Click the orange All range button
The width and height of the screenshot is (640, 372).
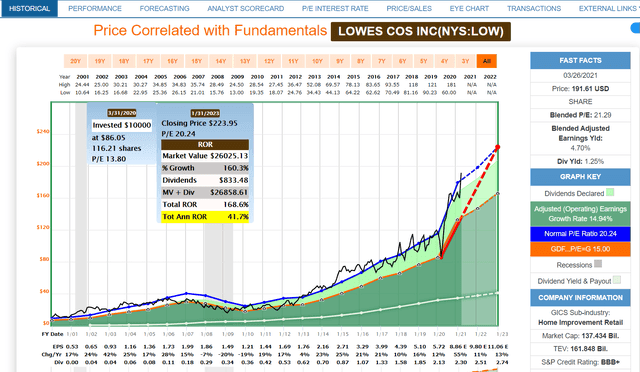(x=487, y=61)
